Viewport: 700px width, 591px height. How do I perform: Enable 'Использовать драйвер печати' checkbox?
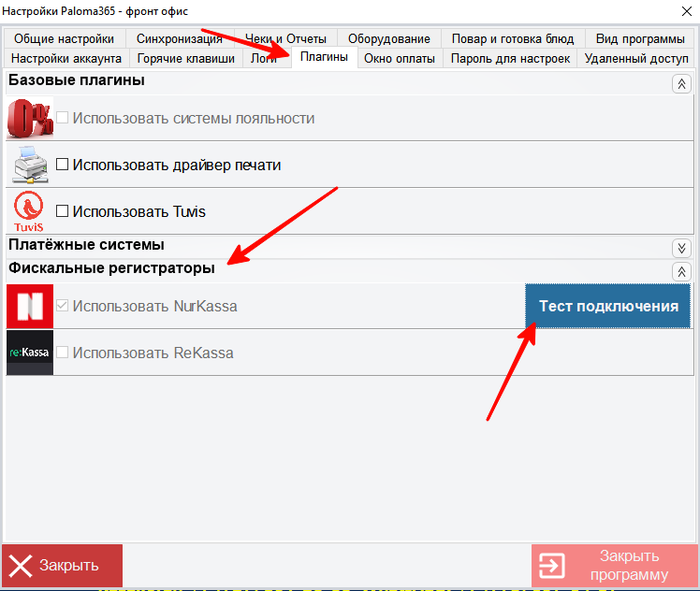(62, 165)
